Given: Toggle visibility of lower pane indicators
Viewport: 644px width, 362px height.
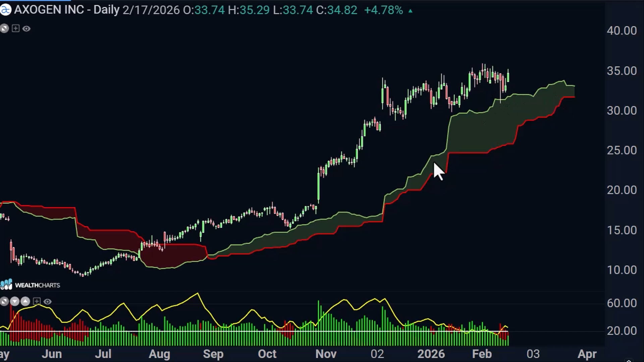Looking at the screenshot, I should click(48, 302).
